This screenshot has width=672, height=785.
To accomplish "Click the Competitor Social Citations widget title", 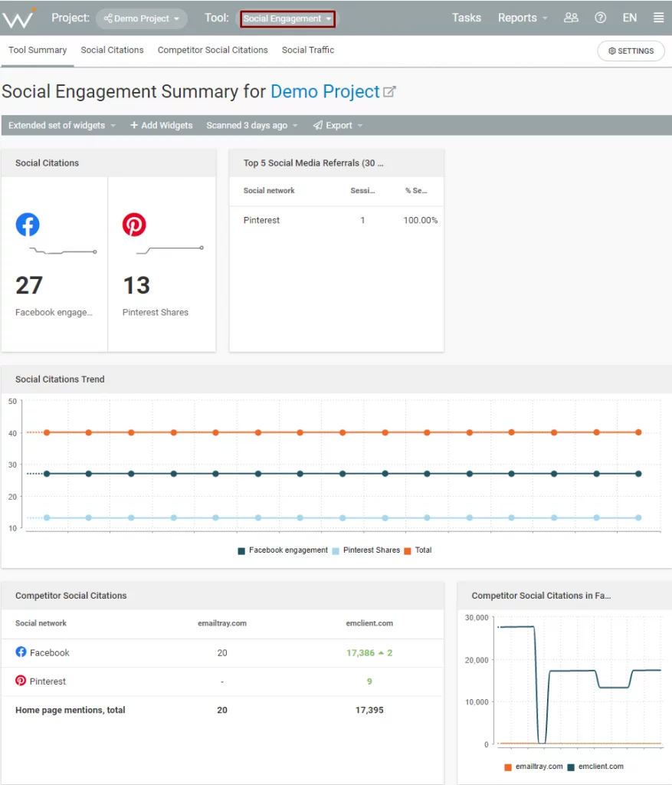I will coord(71,596).
